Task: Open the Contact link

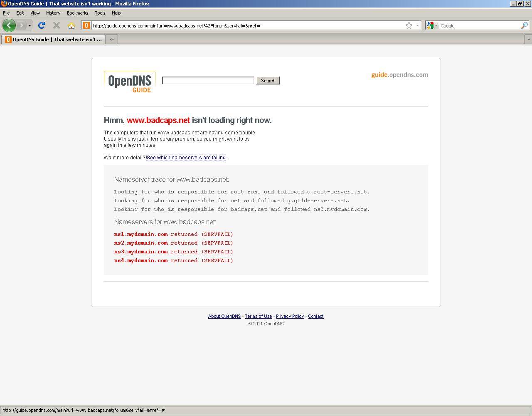Action: click(316, 316)
